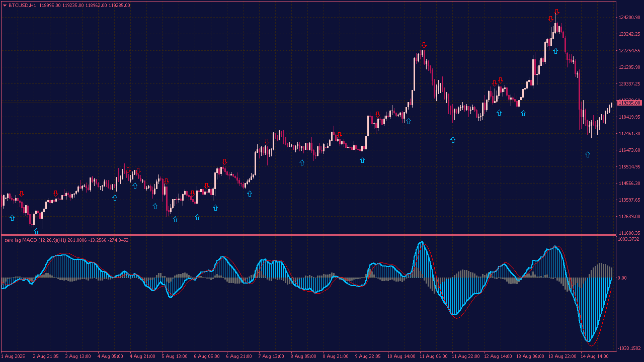Click the 1 Aug 2025 date label

pyautogui.click(x=13, y=356)
